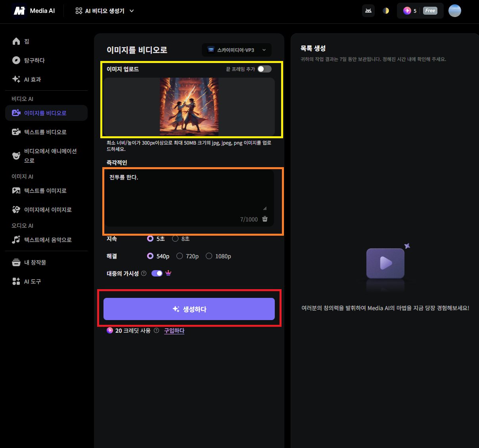Select 720p resolution option
This screenshot has height=448, width=479.
180,256
